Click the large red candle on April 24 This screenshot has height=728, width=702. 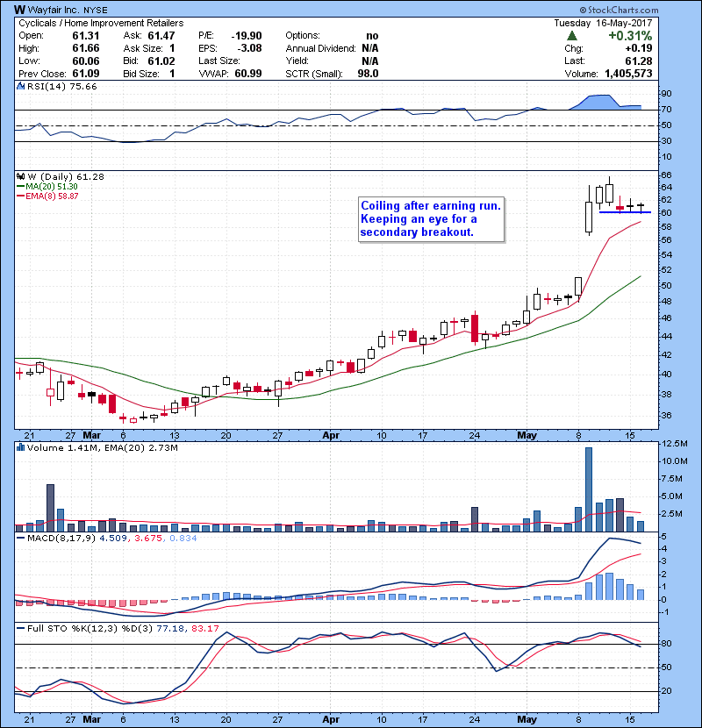click(x=475, y=328)
